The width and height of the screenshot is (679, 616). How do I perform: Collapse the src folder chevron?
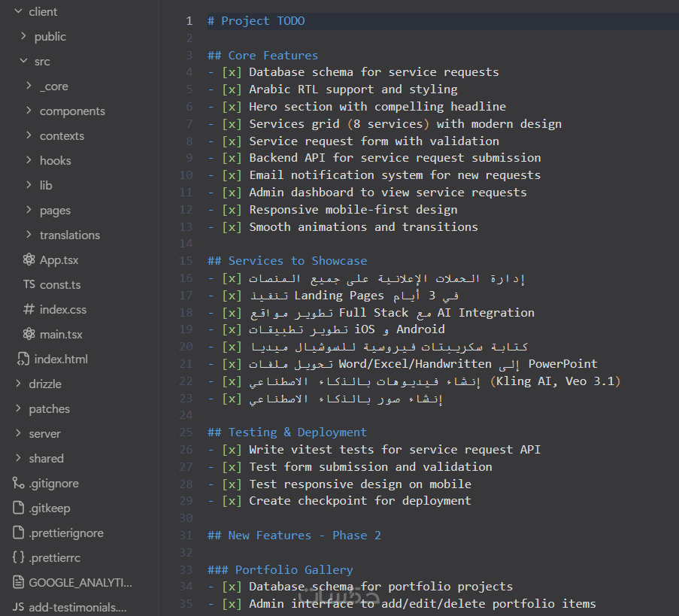pyautogui.click(x=24, y=62)
